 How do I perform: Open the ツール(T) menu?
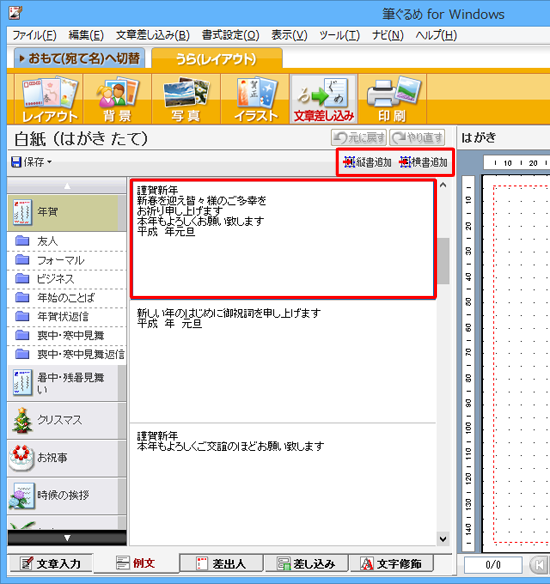coord(340,35)
